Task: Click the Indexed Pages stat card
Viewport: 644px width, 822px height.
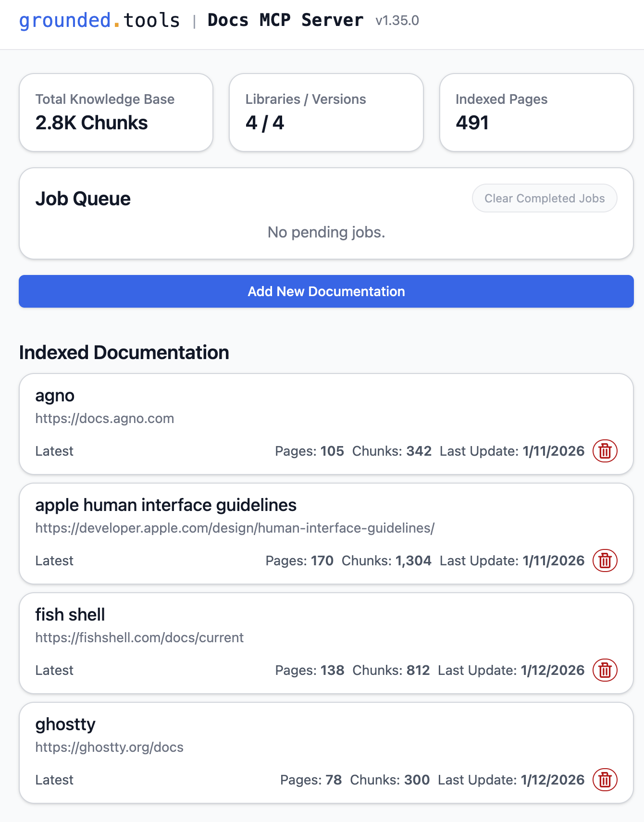Action: point(536,112)
